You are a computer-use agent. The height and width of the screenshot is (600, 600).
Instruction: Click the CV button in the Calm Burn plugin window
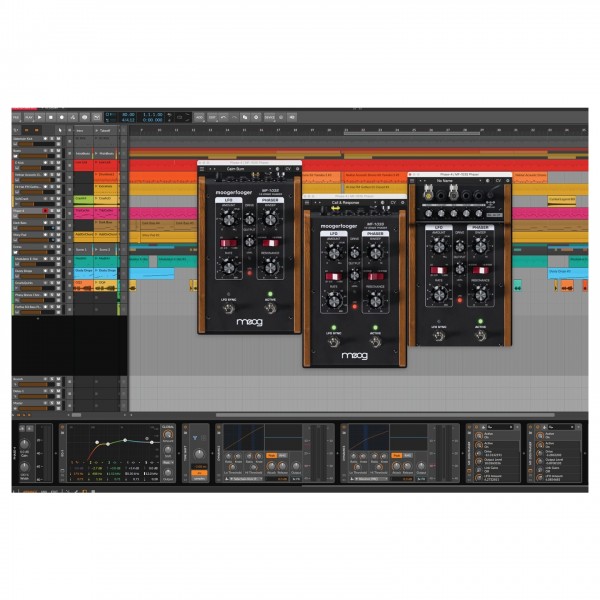(x=288, y=169)
